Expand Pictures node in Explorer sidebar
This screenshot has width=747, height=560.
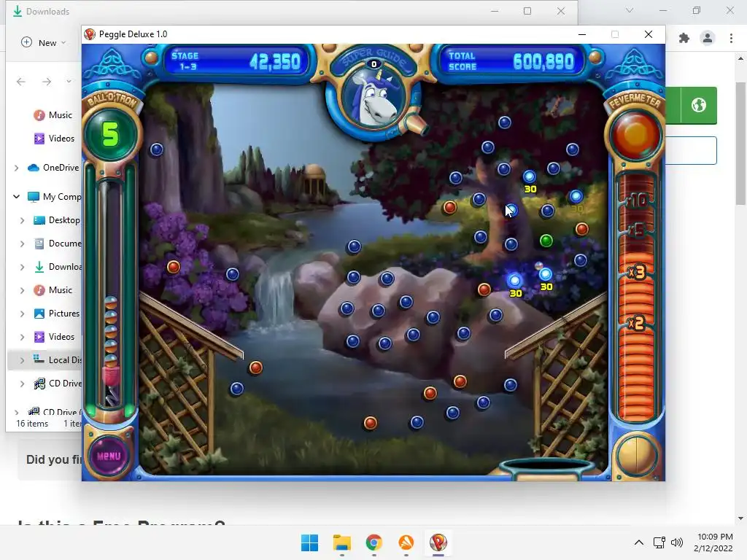tap(23, 314)
